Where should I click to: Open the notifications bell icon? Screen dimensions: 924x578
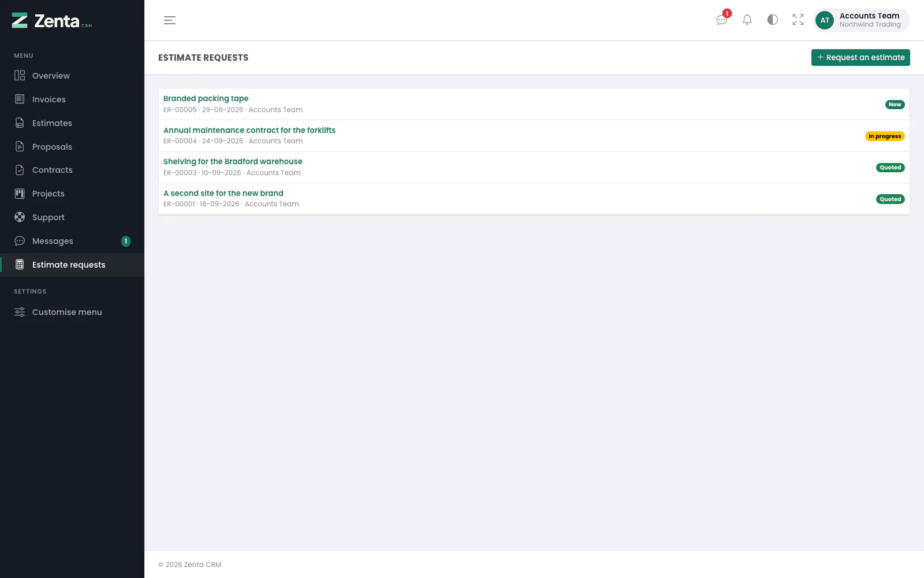click(x=747, y=20)
